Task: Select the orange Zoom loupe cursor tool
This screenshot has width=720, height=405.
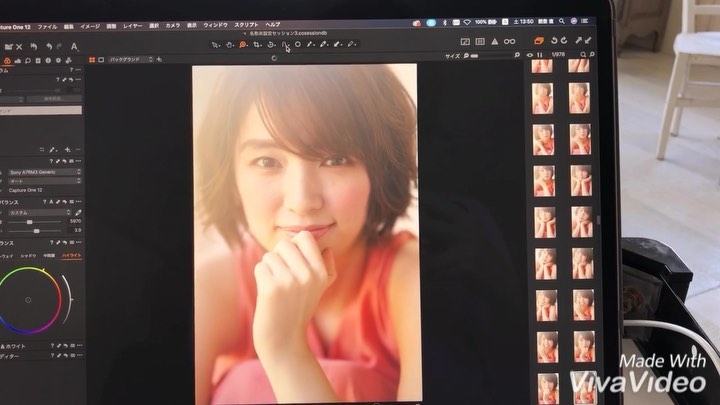Action: (243, 45)
